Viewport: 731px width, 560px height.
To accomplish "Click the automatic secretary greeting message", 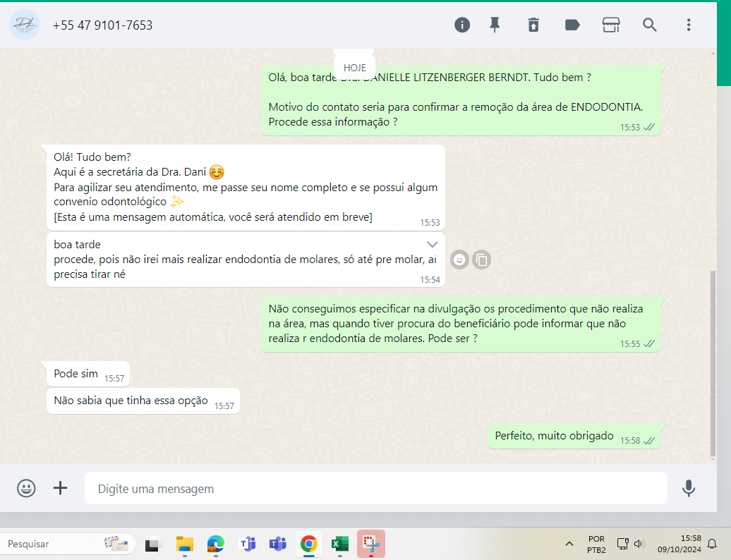I will [x=246, y=188].
